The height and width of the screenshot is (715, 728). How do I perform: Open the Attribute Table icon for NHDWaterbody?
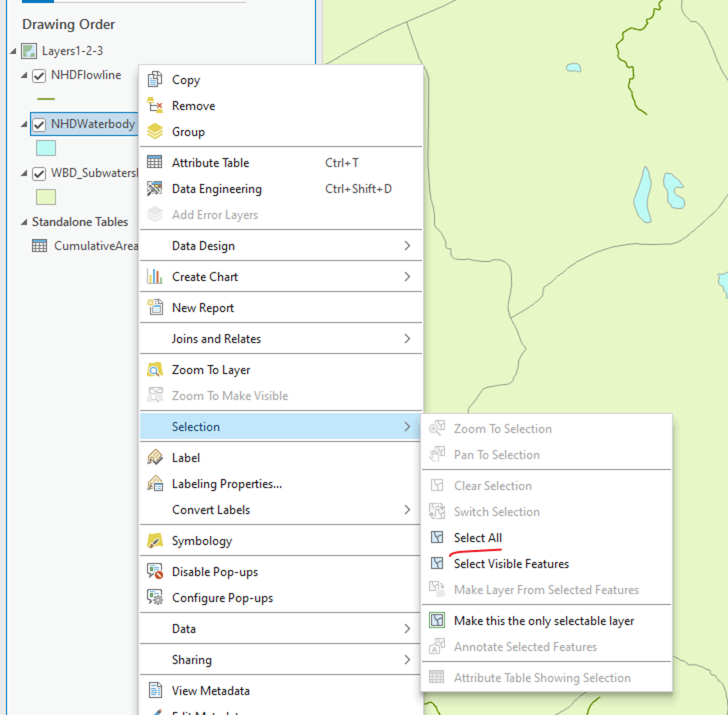tap(154, 163)
